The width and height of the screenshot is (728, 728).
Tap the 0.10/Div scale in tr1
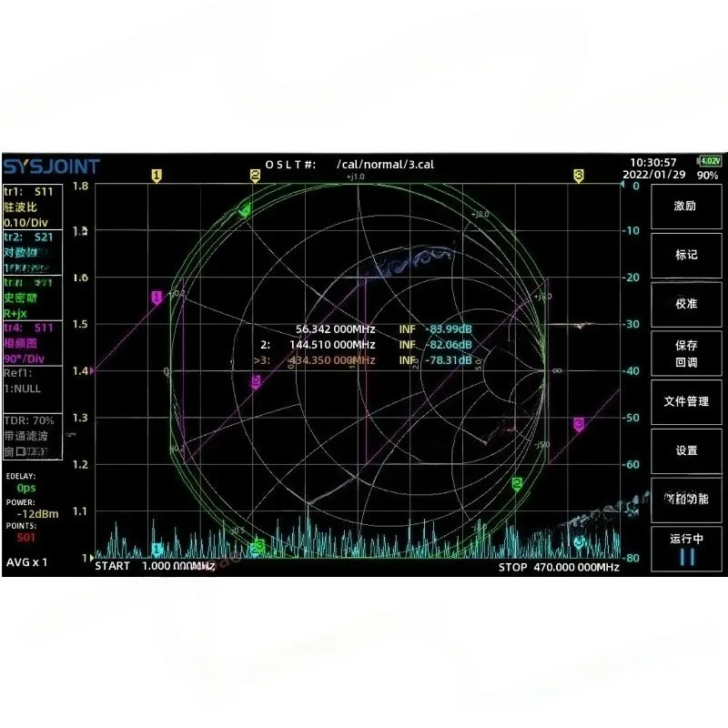tap(25, 222)
